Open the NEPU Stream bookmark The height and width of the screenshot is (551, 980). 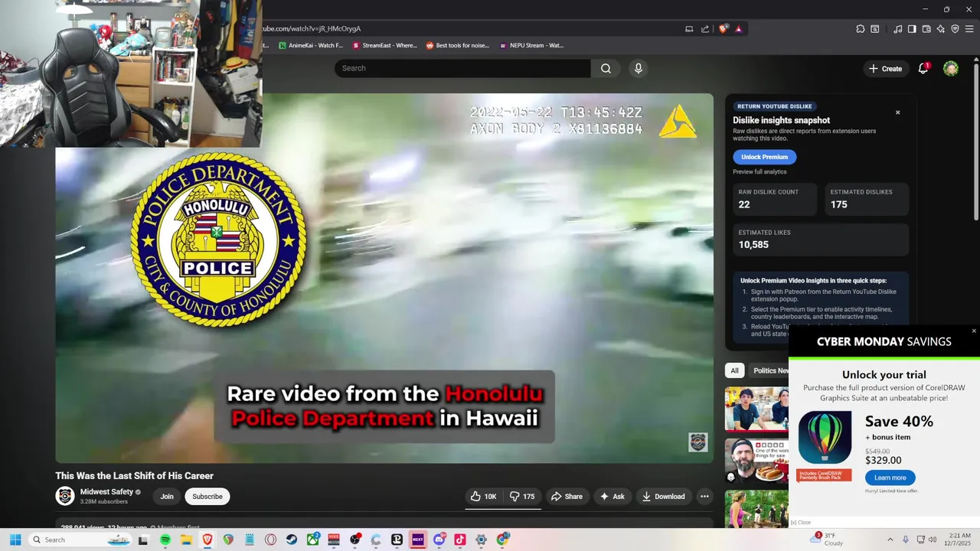[x=531, y=45]
